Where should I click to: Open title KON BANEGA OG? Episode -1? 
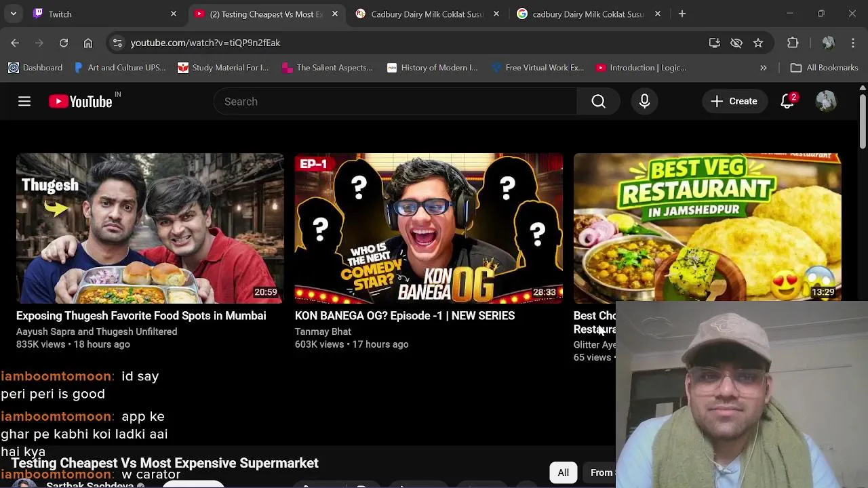click(x=405, y=316)
